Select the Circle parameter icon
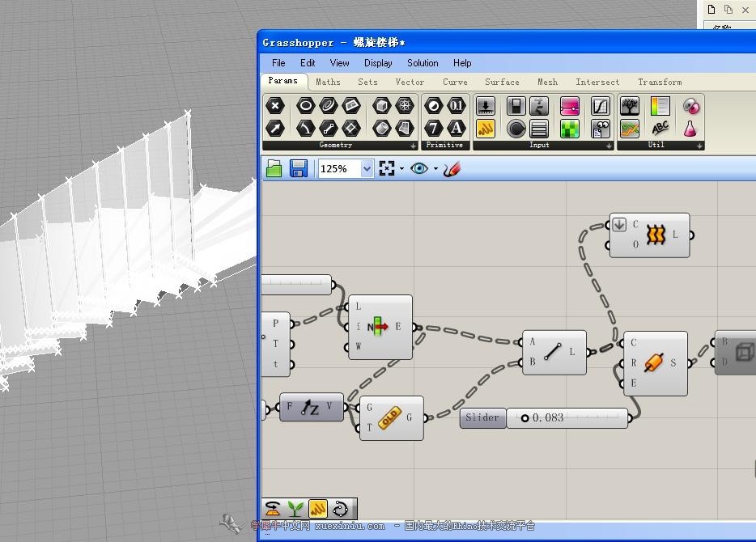Screen dimensions: 756x542 coord(305,105)
